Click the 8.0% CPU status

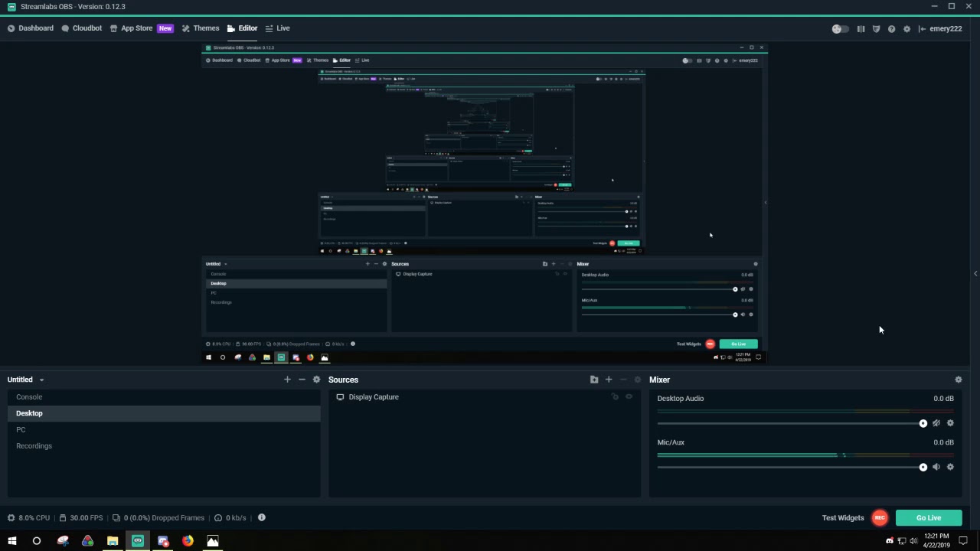click(29, 518)
